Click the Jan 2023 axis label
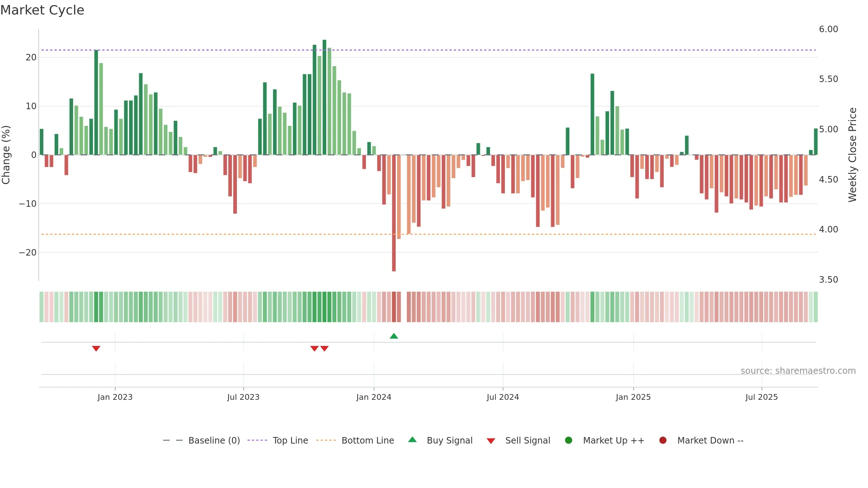The height and width of the screenshot is (488, 868). [115, 397]
